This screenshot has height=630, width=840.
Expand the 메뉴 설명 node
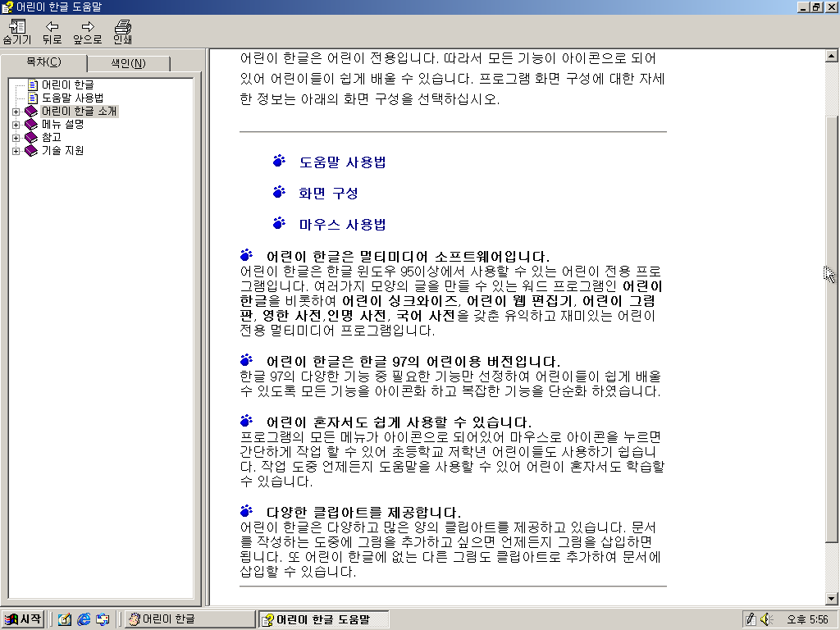pyautogui.click(x=16, y=125)
